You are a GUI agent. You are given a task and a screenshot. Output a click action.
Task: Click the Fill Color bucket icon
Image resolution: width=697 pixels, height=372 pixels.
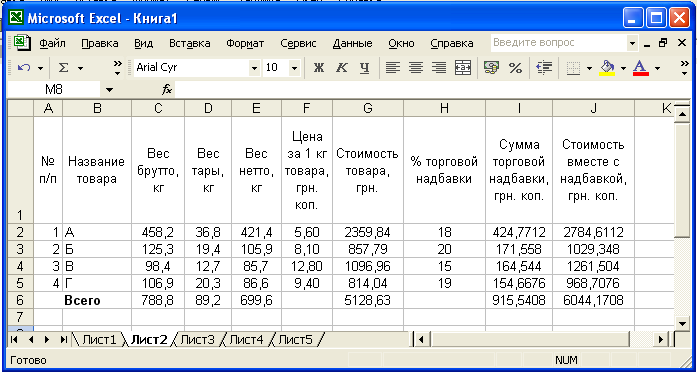coord(607,68)
